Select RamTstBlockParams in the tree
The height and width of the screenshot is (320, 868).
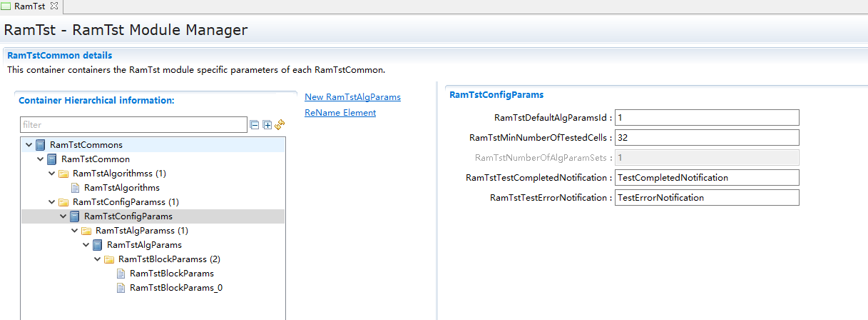(171, 274)
